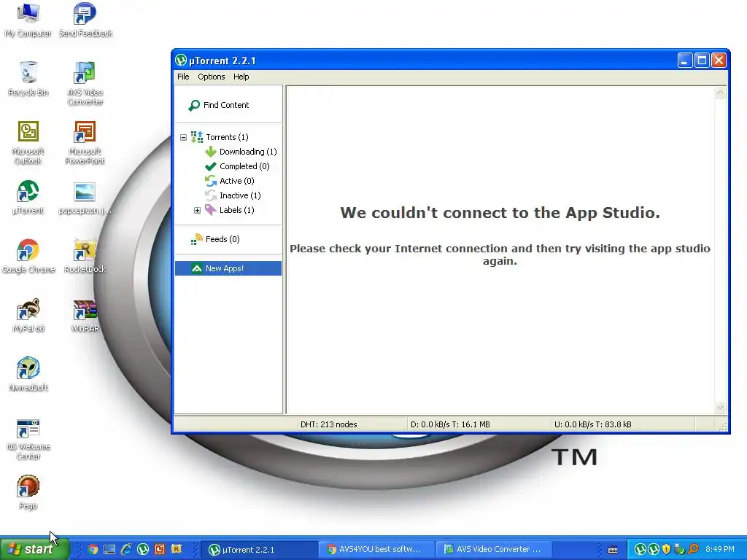This screenshot has width=747, height=560.
Task: Click the security shield tray icon
Action: (667, 550)
